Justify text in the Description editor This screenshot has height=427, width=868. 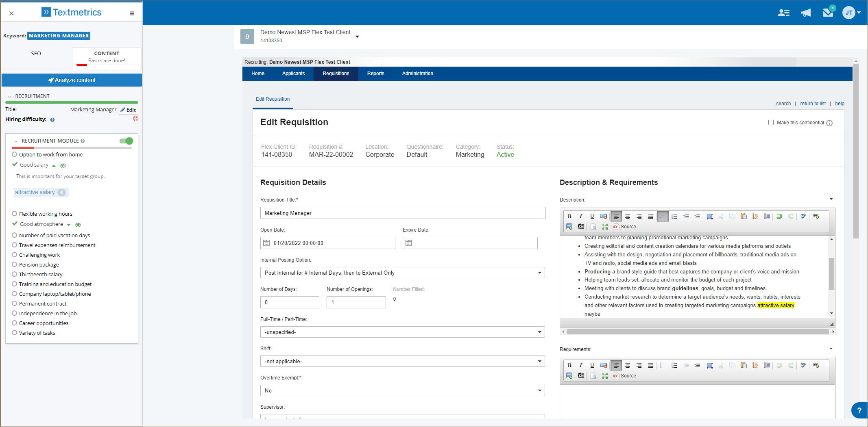pos(650,216)
